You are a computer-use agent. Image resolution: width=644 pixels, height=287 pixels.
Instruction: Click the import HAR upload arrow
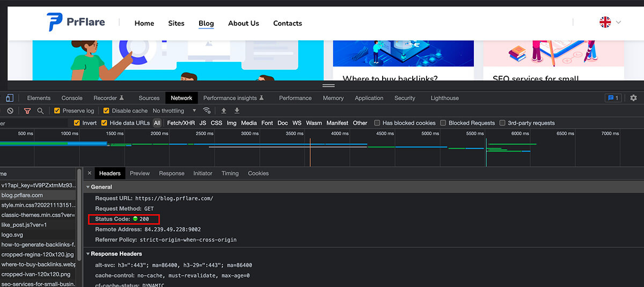pos(224,111)
